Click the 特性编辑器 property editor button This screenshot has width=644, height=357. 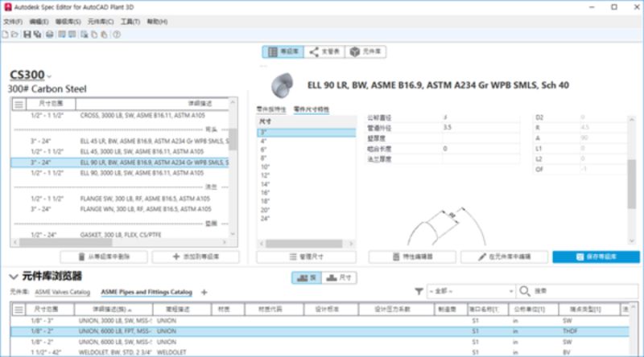click(x=412, y=256)
